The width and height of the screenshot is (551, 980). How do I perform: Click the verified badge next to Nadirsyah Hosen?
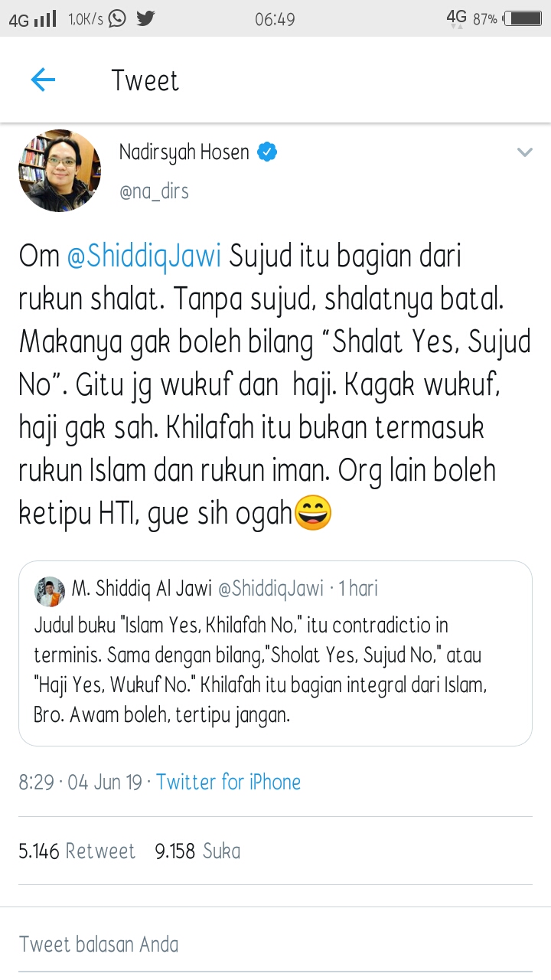266,152
